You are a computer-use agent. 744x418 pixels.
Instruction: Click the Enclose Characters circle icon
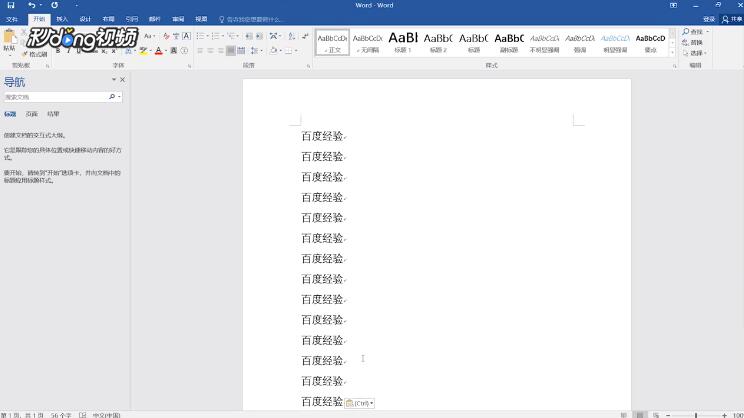click(185, 51)
